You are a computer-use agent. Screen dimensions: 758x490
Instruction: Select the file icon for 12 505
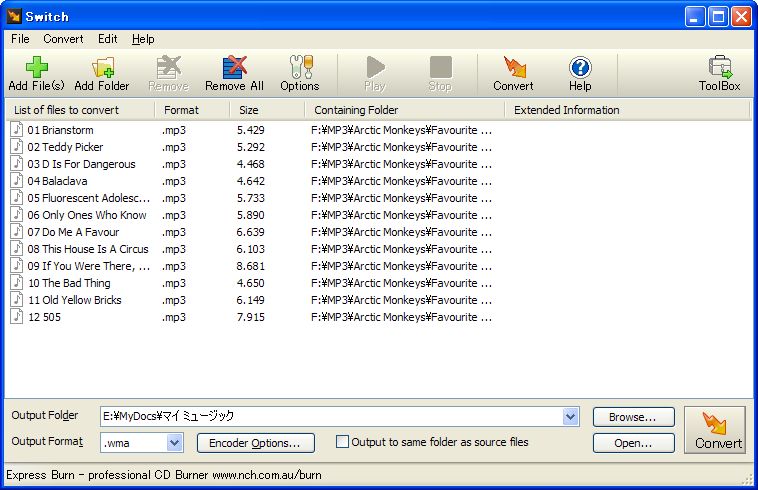17,317
